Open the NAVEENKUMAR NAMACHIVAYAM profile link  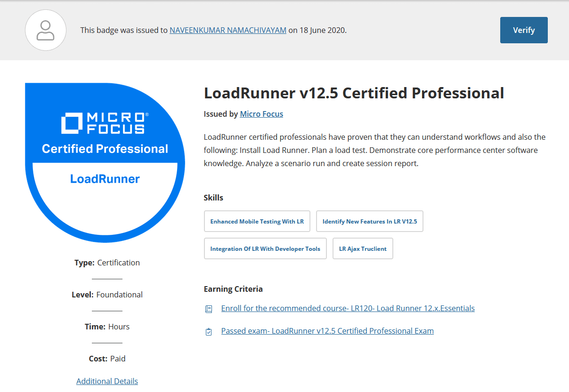(228, 30)
